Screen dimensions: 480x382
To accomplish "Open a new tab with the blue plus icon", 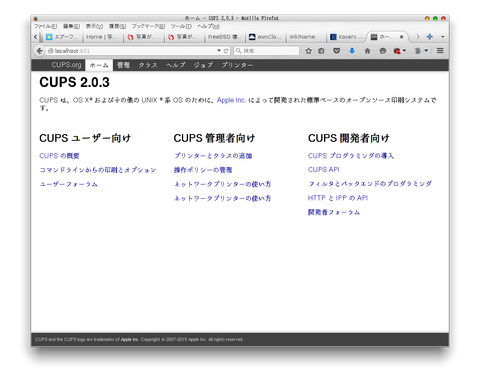I will [430, 37].
